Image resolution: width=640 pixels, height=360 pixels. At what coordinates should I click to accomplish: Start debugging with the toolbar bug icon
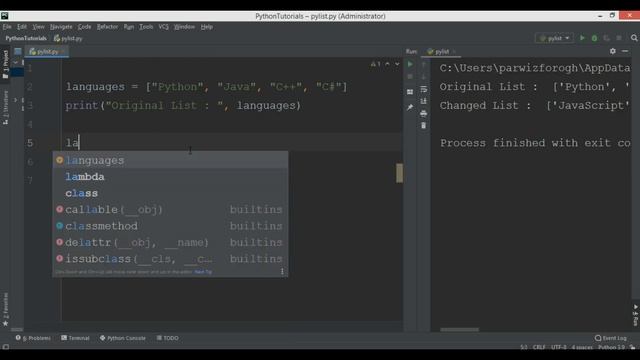pos(594,38)
